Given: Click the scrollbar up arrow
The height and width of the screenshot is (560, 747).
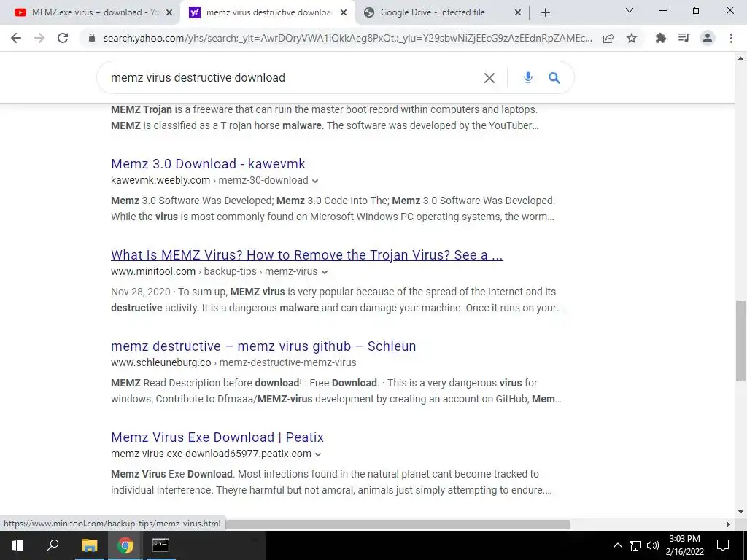Looking at the screenshot, I should [741, 58].
